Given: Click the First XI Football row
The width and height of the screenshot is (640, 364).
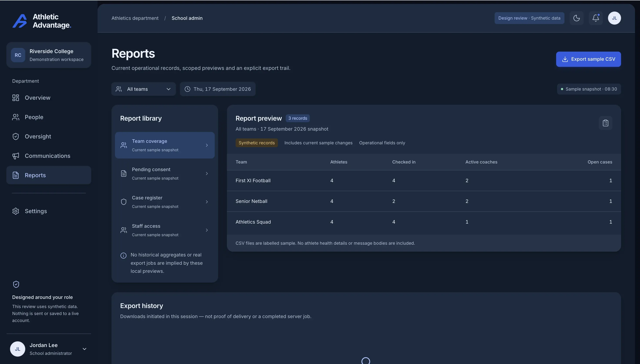Looking at the screenshot, I should (424, 180).
